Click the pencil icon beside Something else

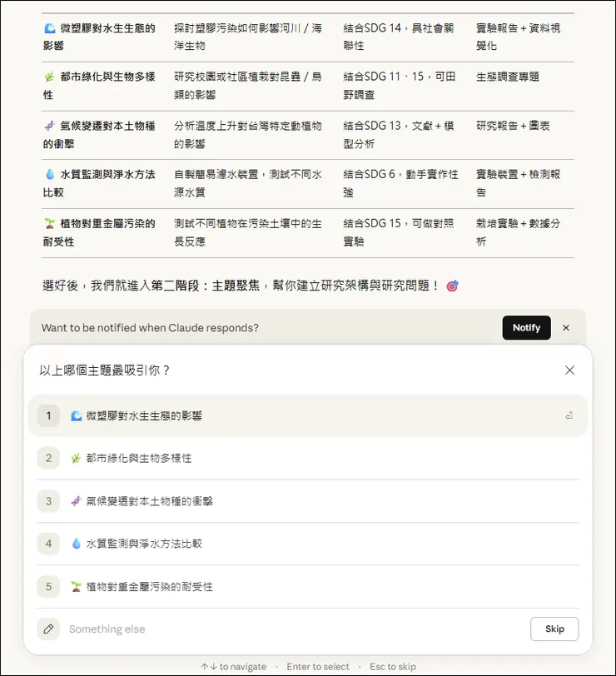(x=48, y=629)
